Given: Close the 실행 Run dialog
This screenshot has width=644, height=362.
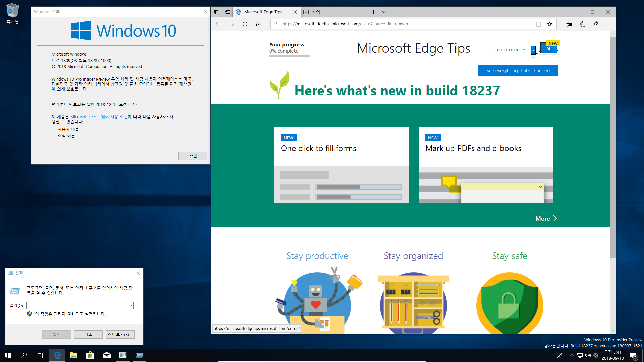Looking at the screenshot, I should coord(138,273).
